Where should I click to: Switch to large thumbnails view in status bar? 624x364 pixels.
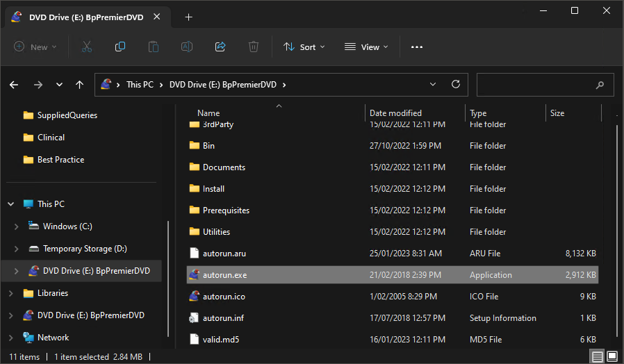[612, 356]
